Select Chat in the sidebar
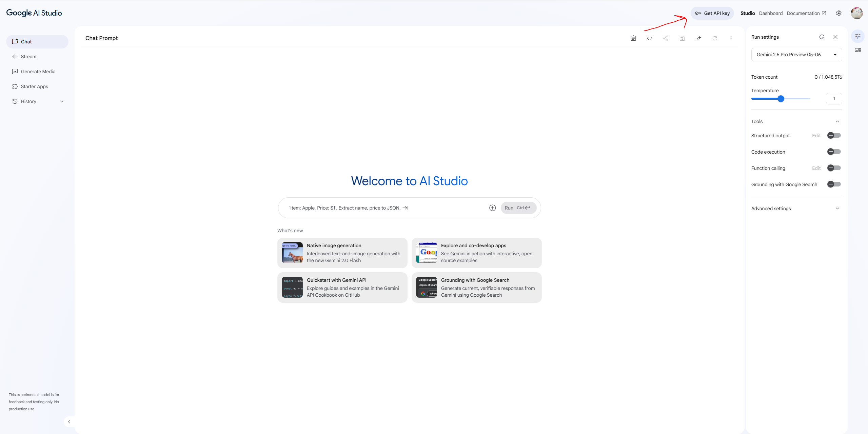This screenshot has width=868, height=434. coord(37,41)
